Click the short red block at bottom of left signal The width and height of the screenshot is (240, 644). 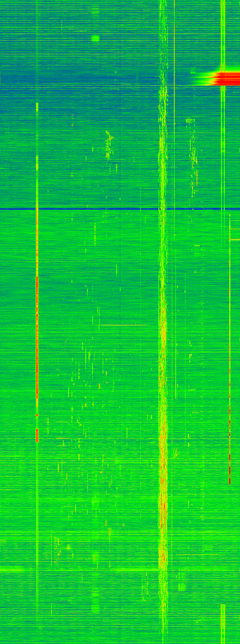[37, 435]
